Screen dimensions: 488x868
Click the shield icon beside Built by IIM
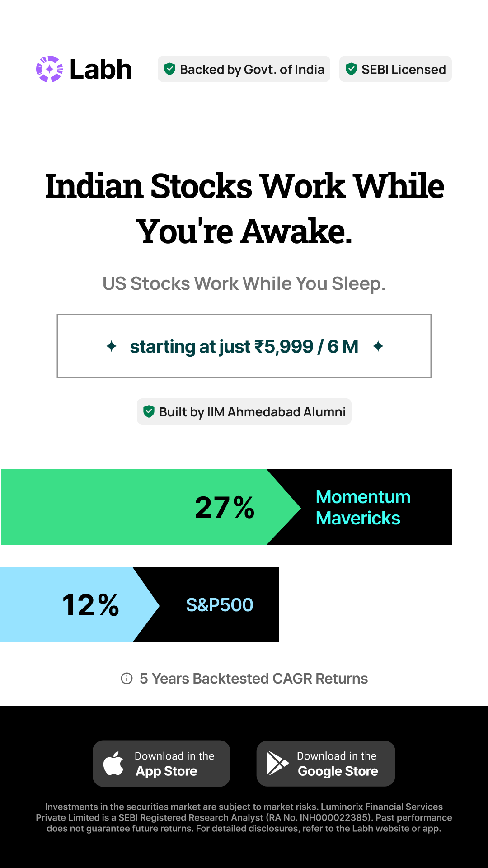[x=149, y=411]
